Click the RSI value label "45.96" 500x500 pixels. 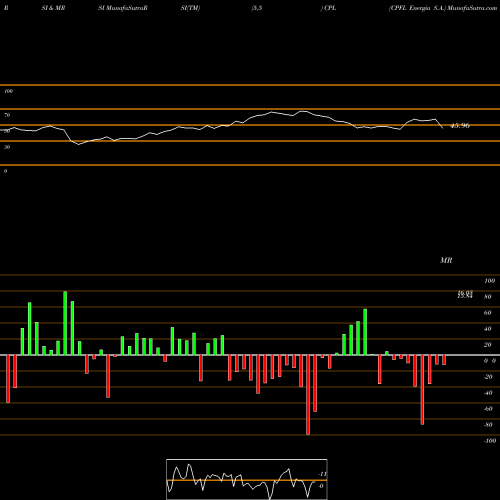tap(460, 126)
